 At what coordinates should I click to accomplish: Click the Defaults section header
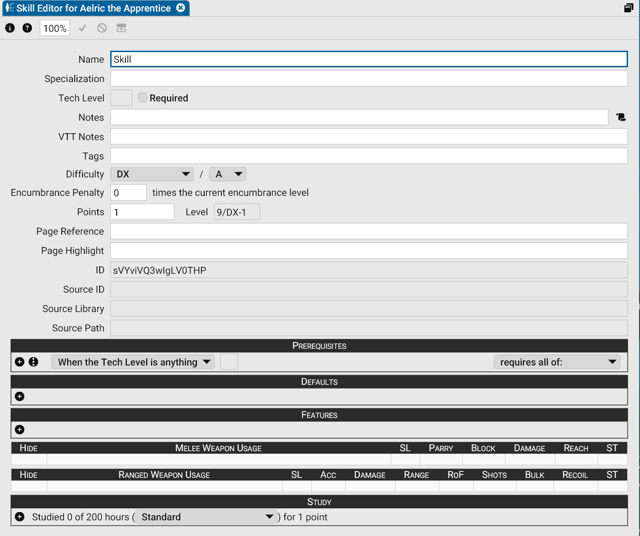(x=319, y=382)
